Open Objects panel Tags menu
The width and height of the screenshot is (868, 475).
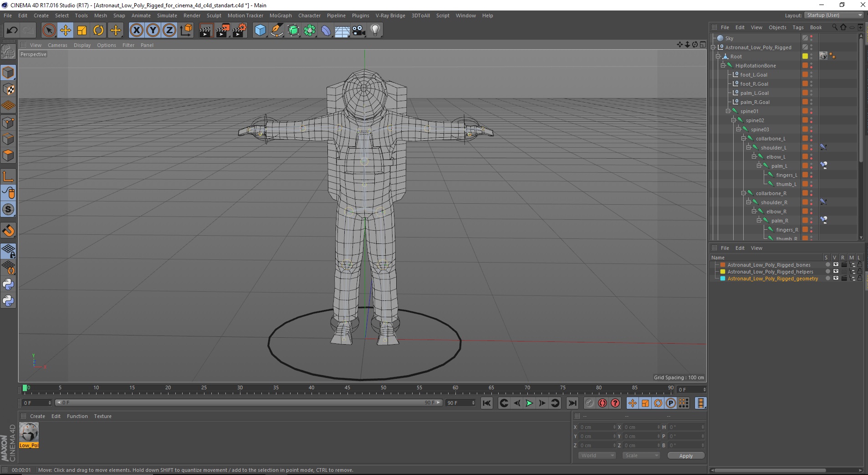coord(798,27)
